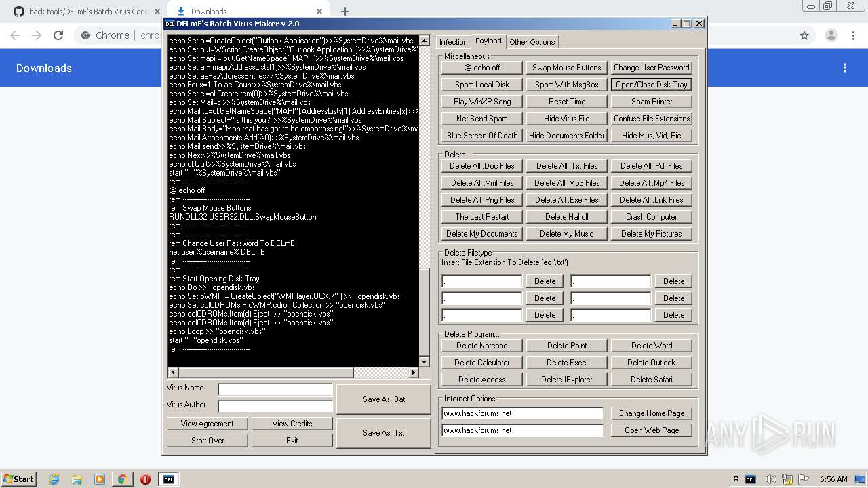Click Chrome back arrow
This screenshot has width=868, height=488.
15,35
